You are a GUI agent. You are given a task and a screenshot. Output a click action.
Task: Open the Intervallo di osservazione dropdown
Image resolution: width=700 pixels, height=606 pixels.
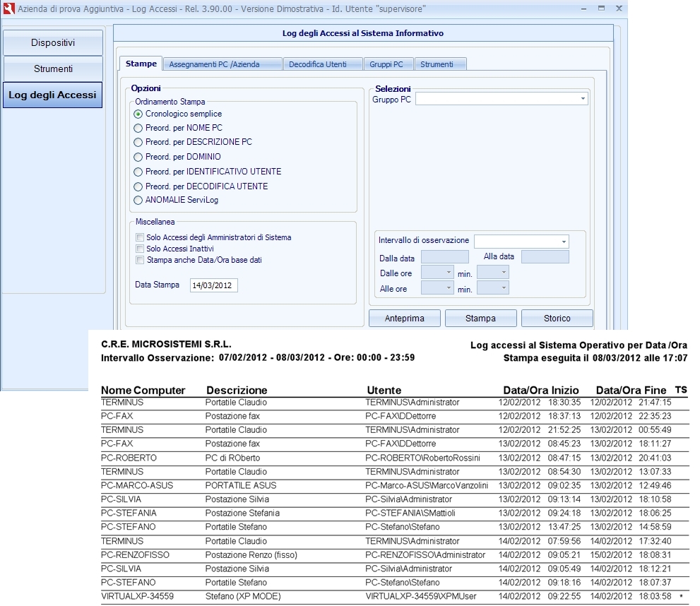(x=564, y=242)
